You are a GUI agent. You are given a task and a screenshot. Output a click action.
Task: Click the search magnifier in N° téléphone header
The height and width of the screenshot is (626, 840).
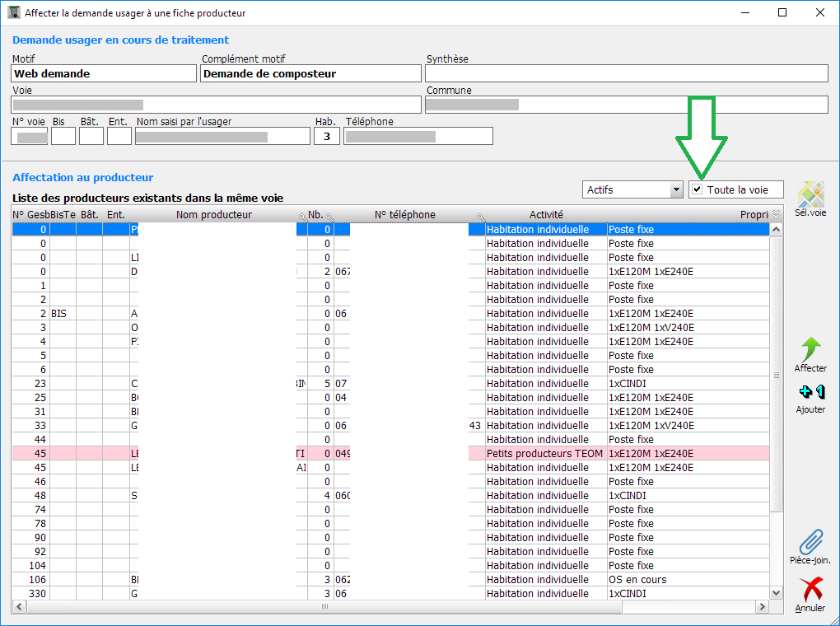click(480, 216)
